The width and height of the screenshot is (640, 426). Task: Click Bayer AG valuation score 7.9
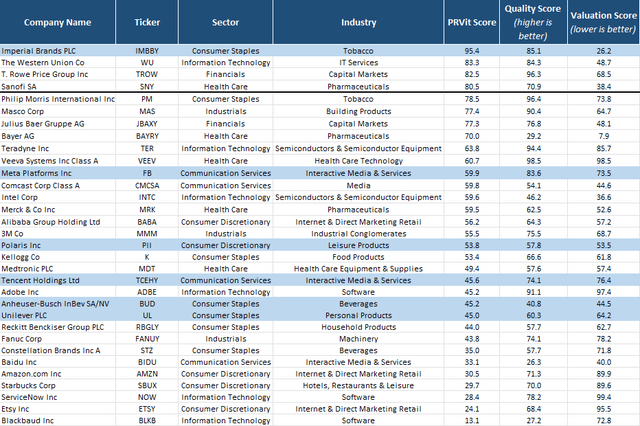603,136
